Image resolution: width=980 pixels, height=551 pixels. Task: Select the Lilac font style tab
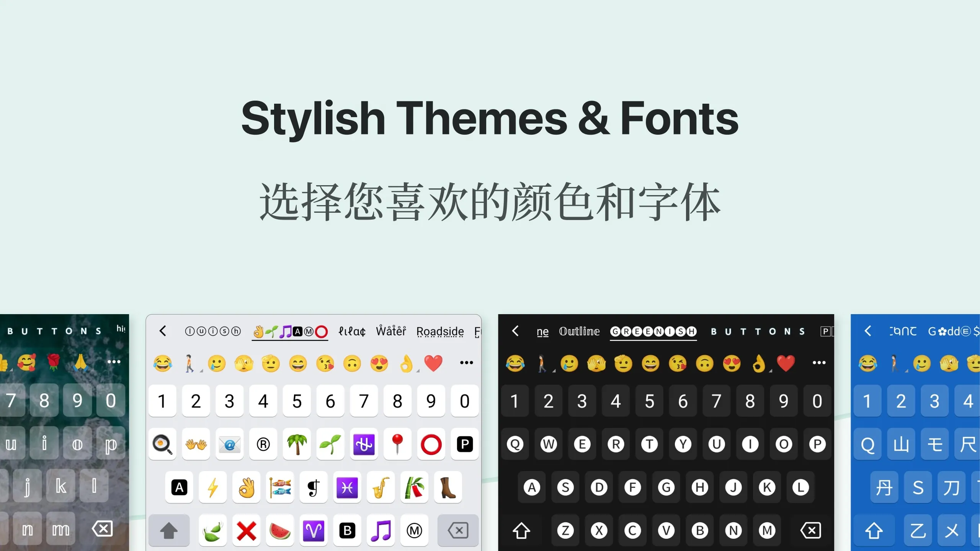click(x=351, y=331)
